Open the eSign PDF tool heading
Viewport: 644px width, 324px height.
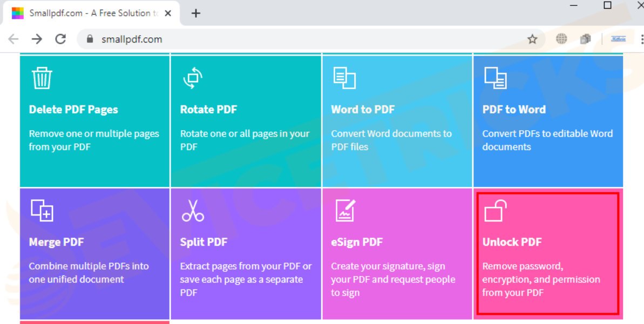pyautogui.click(x=357, y=242)
